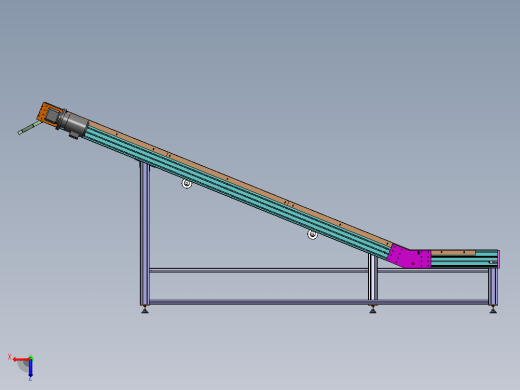520x390 pixels.
Task: Select the gray drive motor on conveyor
Action: [75, 123]
